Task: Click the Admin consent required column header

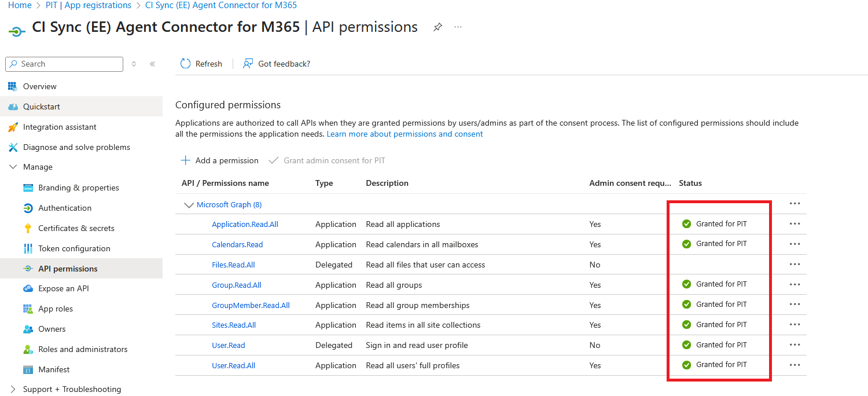Action: (x=630, y=183)
